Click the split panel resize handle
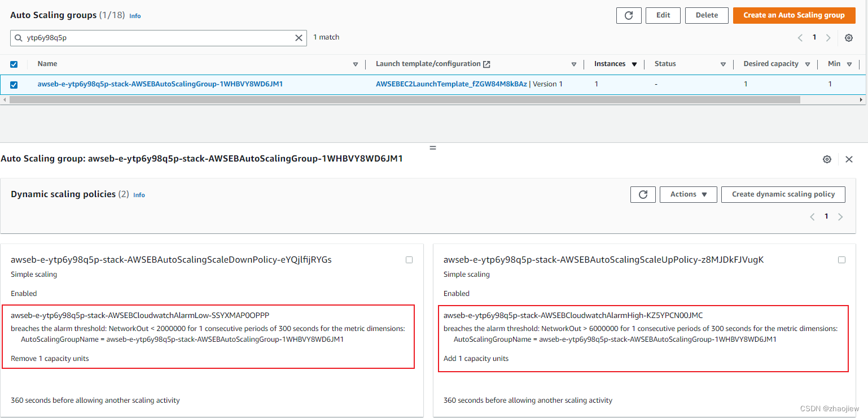Viewport: 868px width, 418px height. click(x=433, y=147)
